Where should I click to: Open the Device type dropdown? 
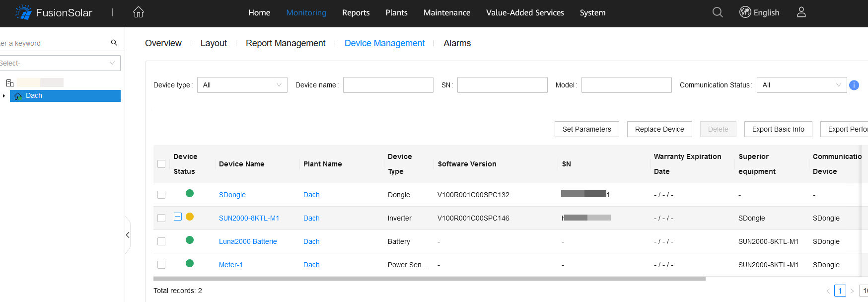[x=242, y=85]
